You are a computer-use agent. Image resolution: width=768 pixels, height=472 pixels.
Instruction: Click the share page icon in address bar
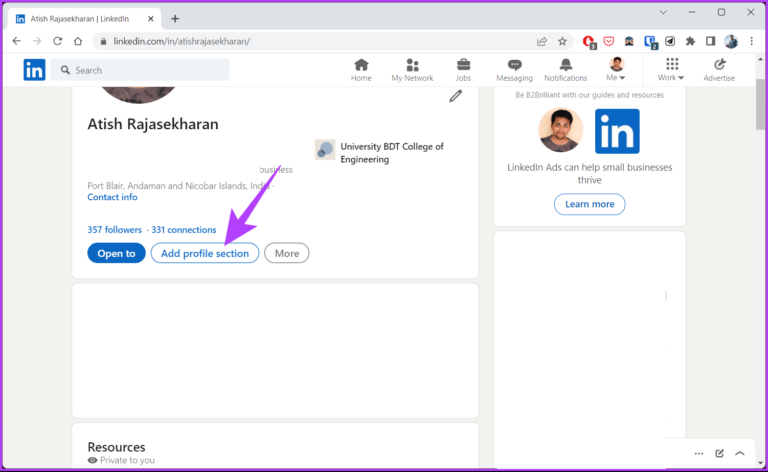click(542, 42)
